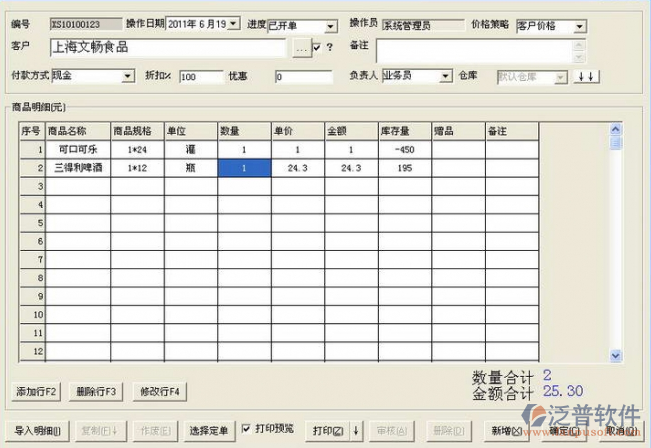Click the question mark help icon
The image size is (651, 448).
[330, 47]
